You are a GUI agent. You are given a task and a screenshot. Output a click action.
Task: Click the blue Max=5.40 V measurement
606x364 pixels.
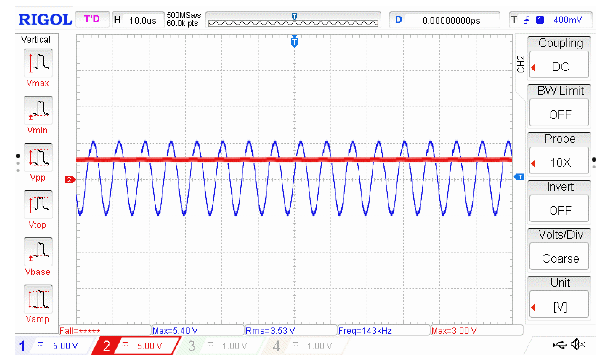tap(198, 330)
